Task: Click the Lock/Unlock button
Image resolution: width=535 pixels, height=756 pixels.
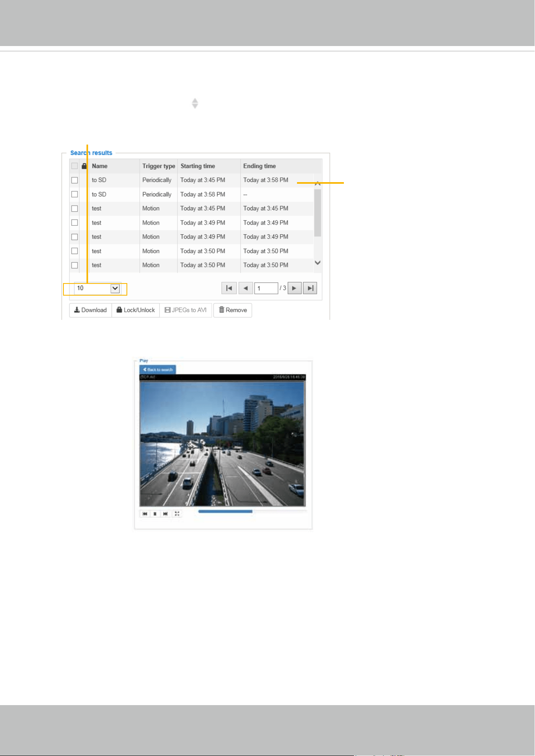Action: (x=136, y=310)
